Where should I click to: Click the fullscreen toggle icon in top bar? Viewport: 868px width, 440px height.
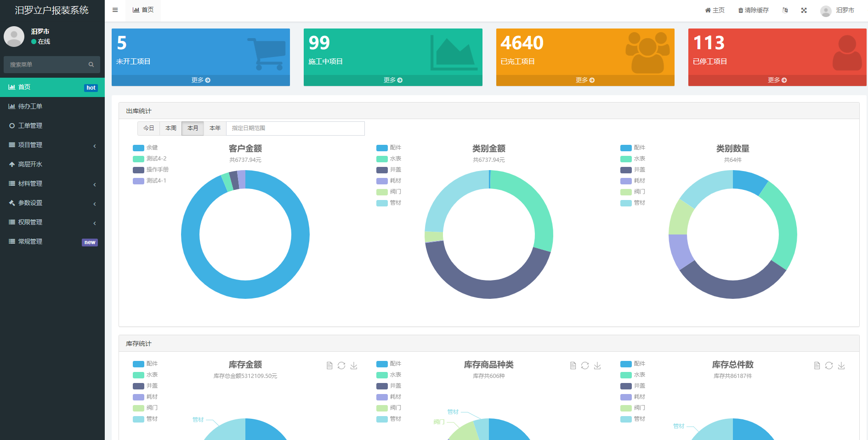tap(804, 10)
